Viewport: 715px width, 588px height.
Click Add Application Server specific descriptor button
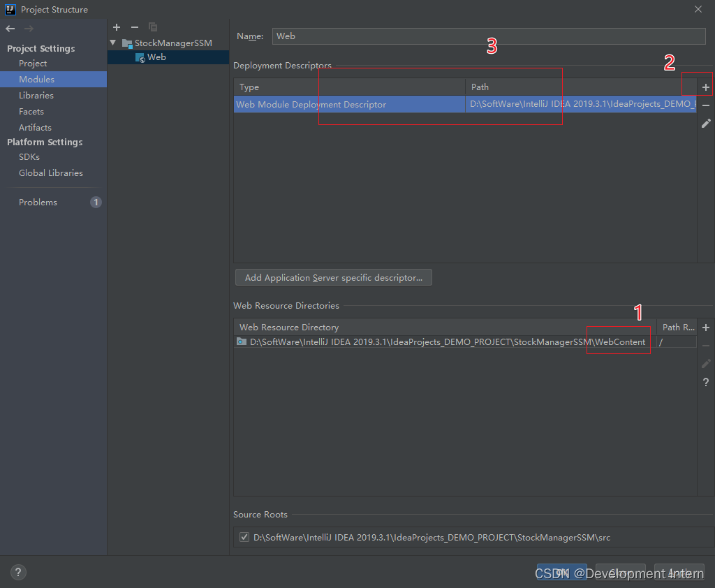333,277
